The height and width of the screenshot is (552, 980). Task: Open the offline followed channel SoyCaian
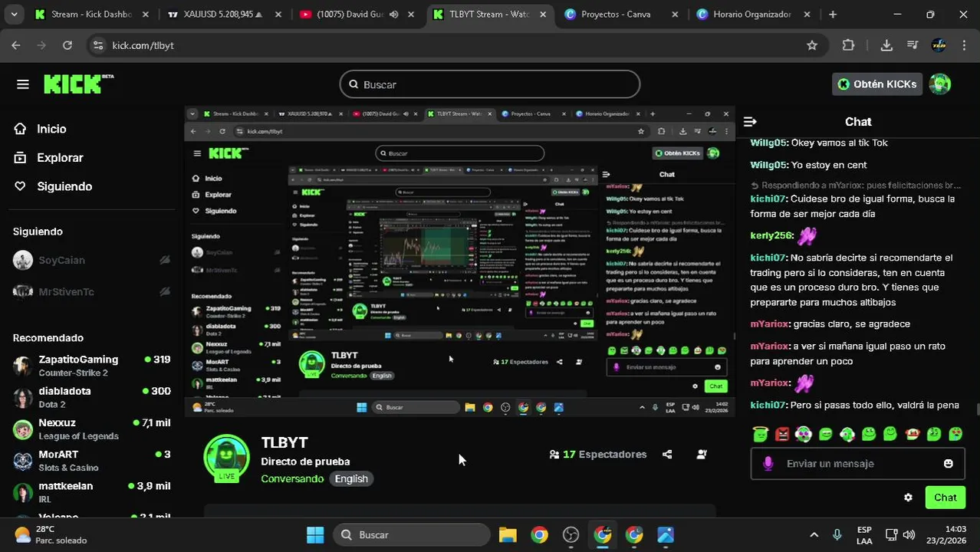click(92, 260)
